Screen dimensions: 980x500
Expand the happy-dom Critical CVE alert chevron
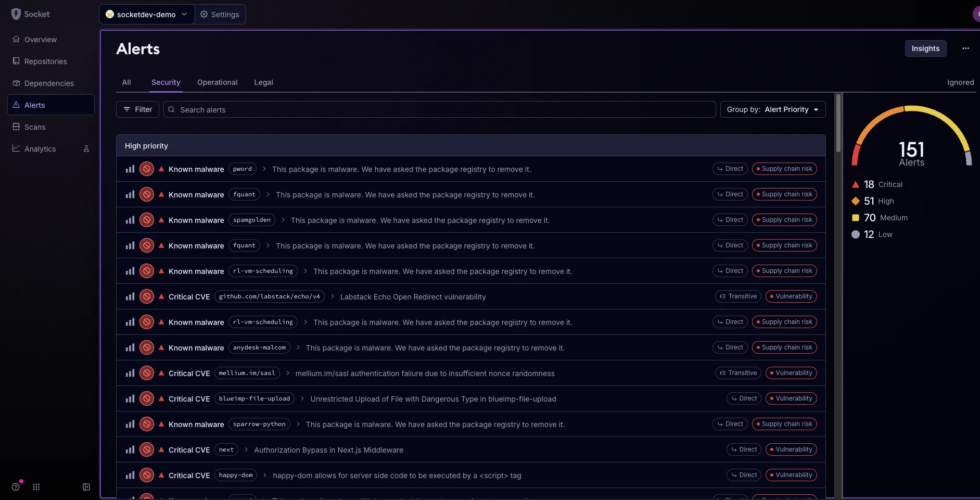264,475
